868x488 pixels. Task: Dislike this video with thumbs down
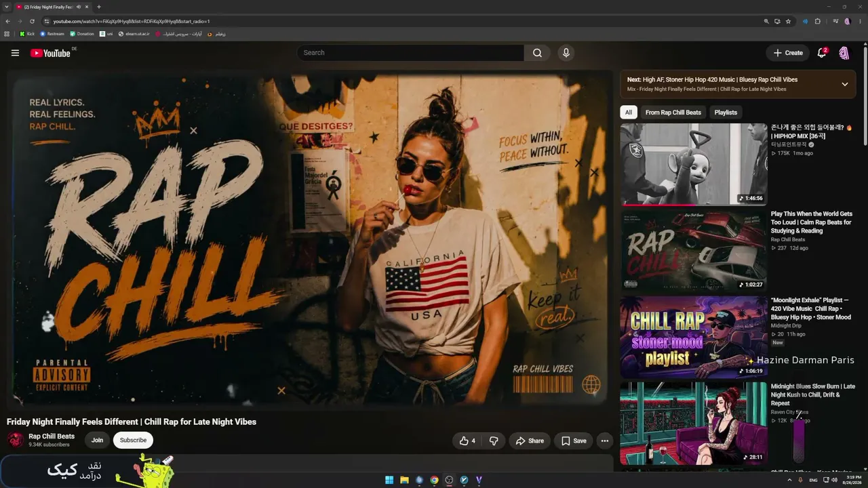(494, 441)
